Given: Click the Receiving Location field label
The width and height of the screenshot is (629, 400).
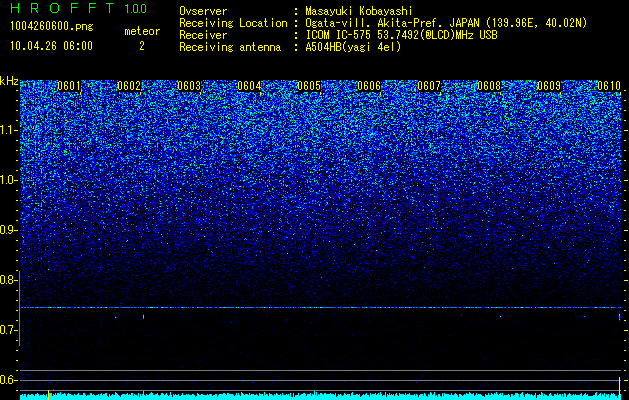Looking at the screenshot, I should 233,23.
